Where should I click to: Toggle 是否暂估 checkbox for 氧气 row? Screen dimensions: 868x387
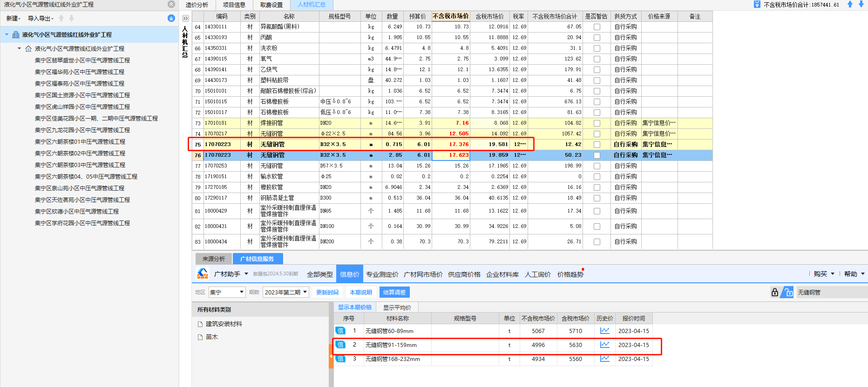click(597, 59)
